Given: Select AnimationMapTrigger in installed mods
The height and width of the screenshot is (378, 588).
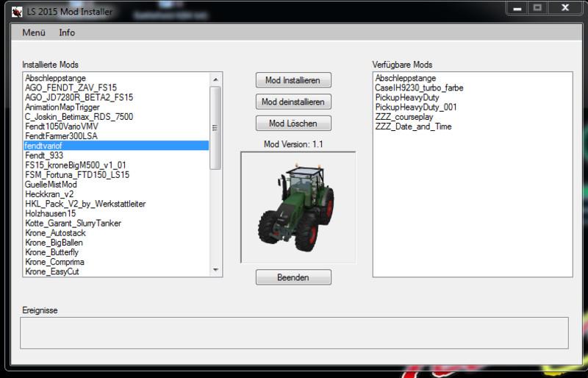Looking at the screenshot, I should [62, 107].
